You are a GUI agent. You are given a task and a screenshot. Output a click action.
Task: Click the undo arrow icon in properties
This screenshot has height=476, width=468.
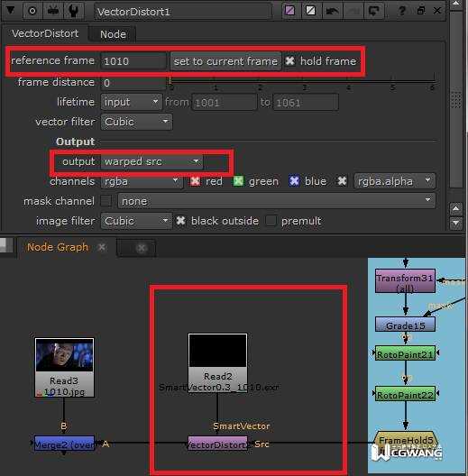point(332,11)
